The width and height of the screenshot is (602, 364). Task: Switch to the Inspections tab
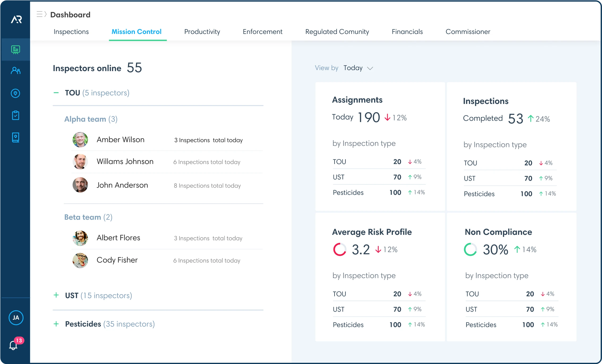pos(71,32)
